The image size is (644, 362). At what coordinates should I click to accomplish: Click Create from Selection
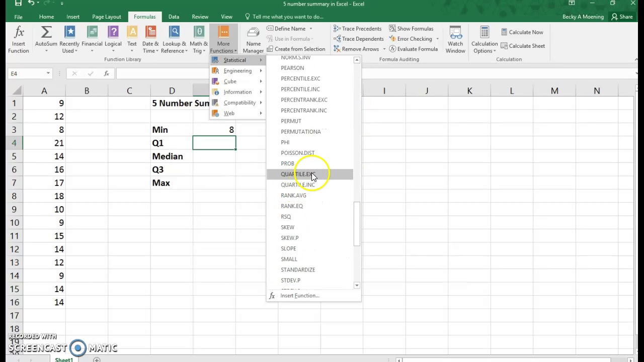[295, 49]
